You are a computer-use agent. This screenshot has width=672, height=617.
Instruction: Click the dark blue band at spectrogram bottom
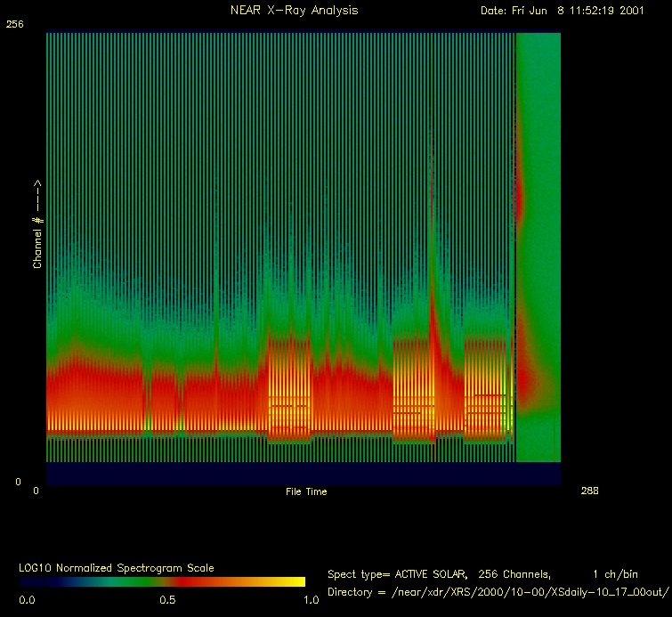(x=303, y=474)
